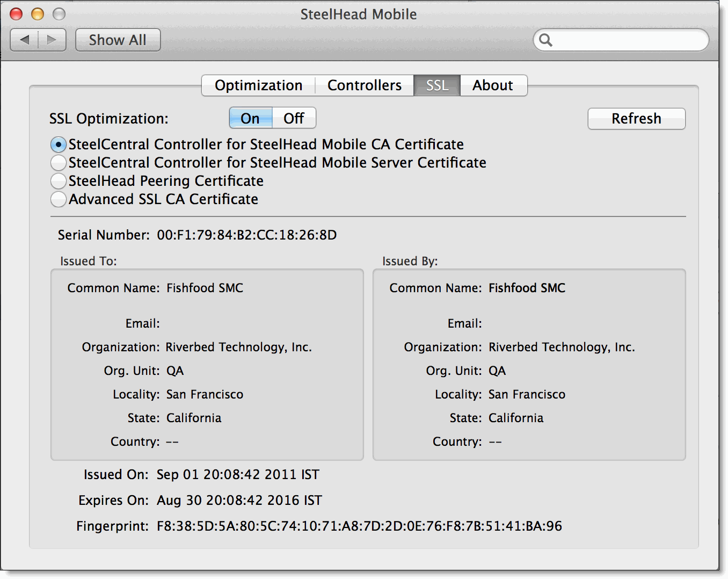The image size is (728, 579).
Task: Switch to the About tab
Action: click(x=492, y=85)
